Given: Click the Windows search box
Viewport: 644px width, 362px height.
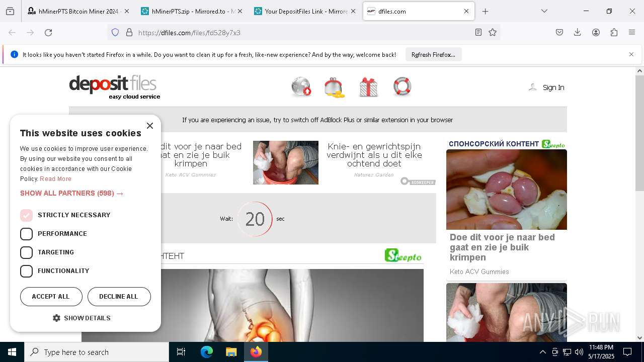Looking at the screenshot, I should [x=97, y=352].
